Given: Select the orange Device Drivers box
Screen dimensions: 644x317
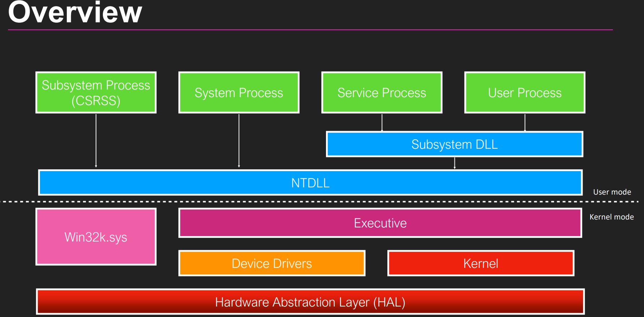Looking at the screenshot, I should tap(272, 264).
